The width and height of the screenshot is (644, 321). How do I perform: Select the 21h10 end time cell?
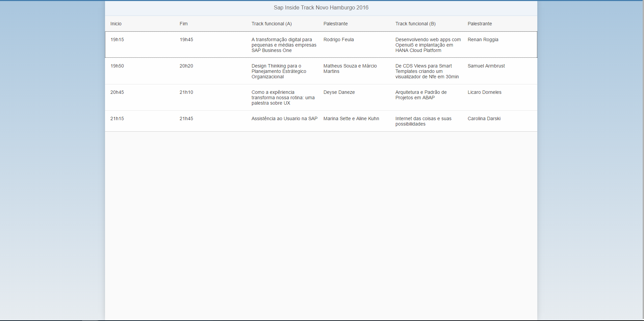click(x=186, y=92)
